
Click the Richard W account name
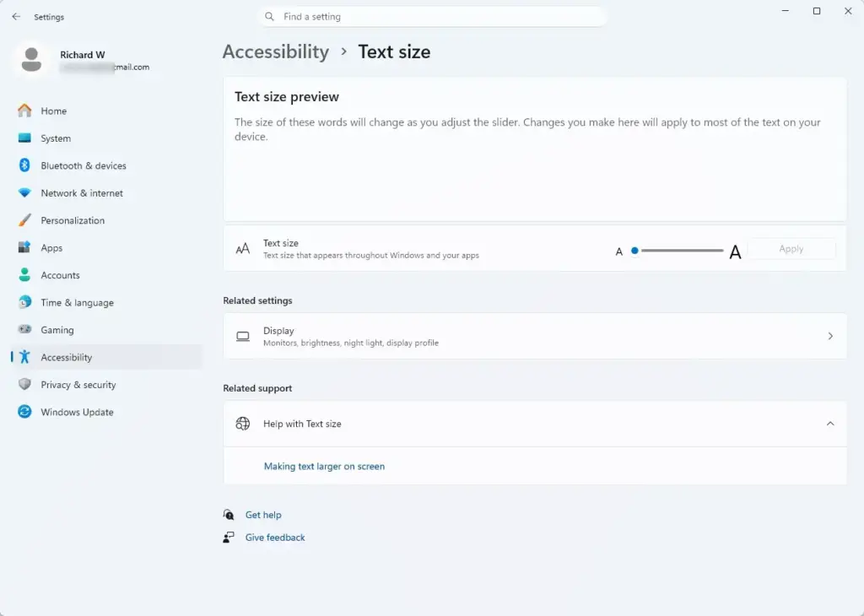point(82,55)
